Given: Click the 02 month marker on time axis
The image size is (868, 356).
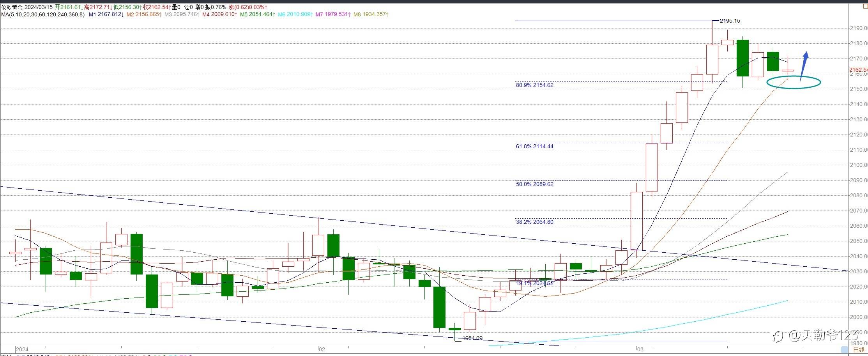Looking at the screenshot, I should click(x=322, y=350).
